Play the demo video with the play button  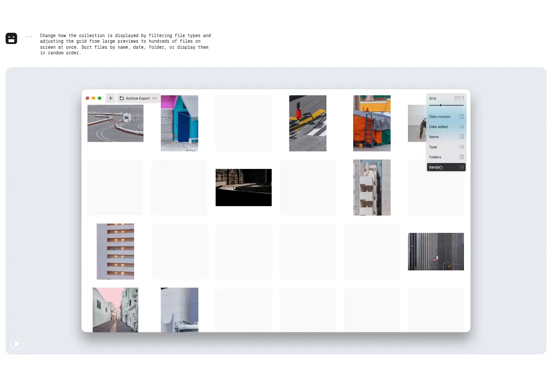(16, 344)
